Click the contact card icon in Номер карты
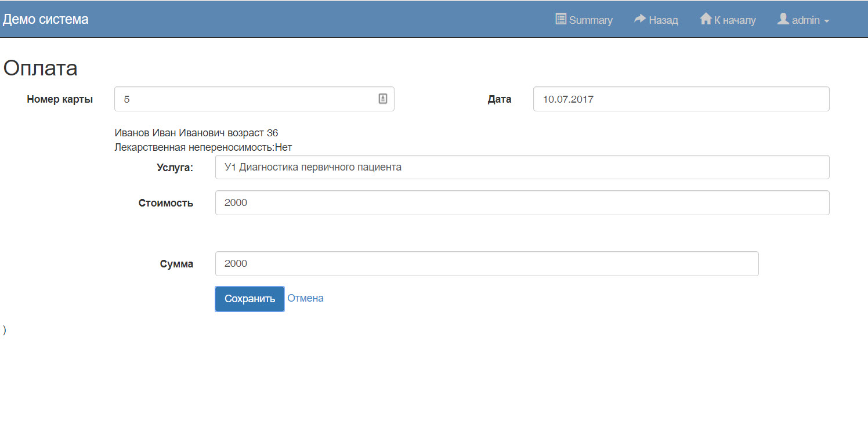The width and height of the screenshot is (868, 431). pyautogui.click(x=382, y=99)
